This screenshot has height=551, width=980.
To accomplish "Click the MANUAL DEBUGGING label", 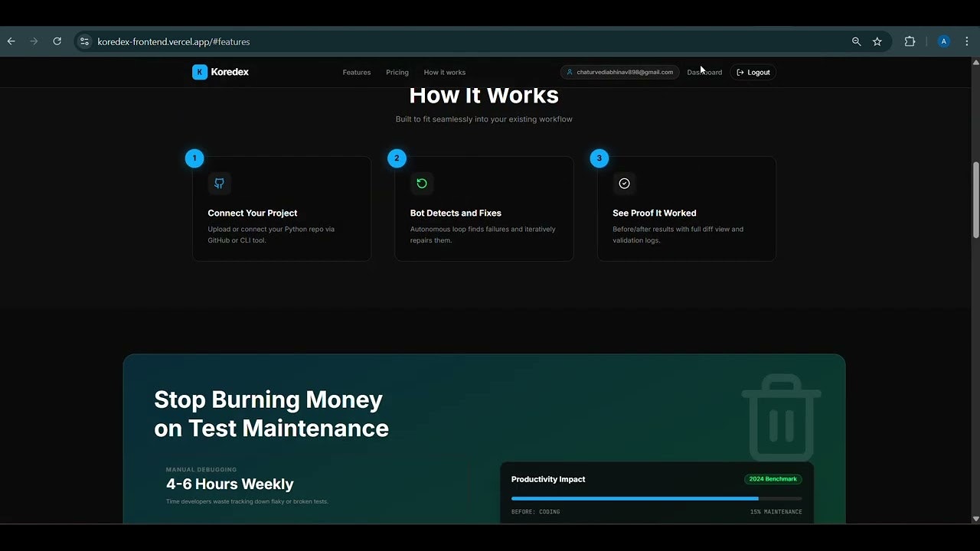I will coord(201,469).
